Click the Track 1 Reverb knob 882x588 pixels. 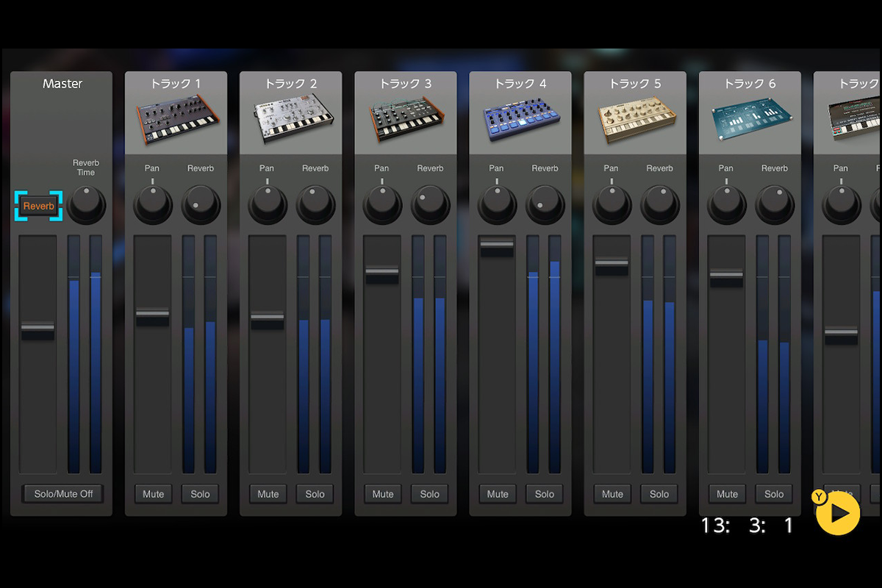coord(201,205)
